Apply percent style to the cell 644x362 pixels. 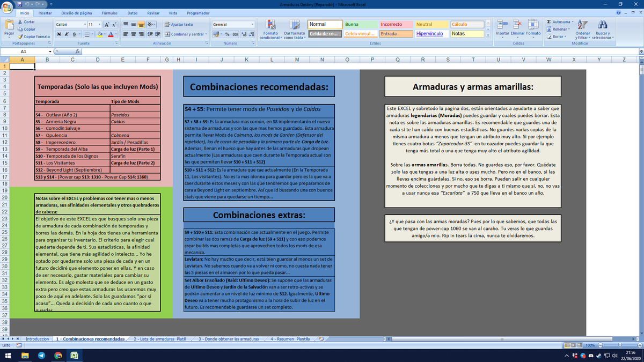pyautogui.click(x=227, y=34)
